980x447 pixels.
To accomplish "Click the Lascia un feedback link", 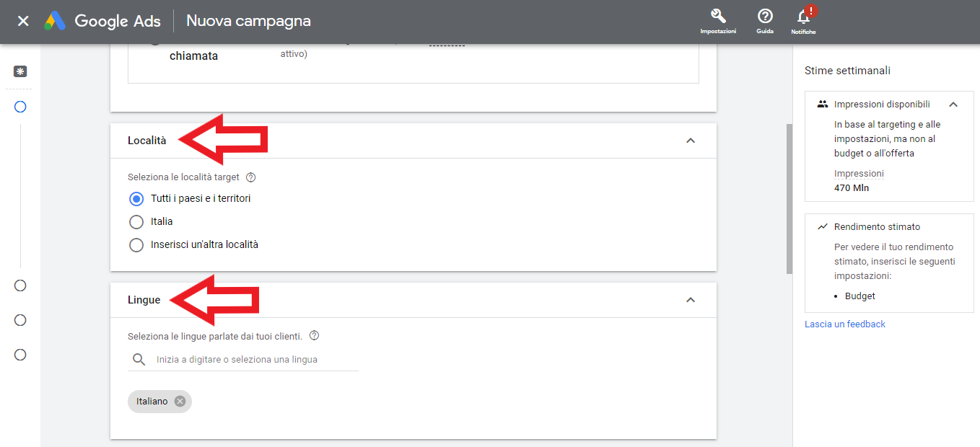I will [845, 324].
